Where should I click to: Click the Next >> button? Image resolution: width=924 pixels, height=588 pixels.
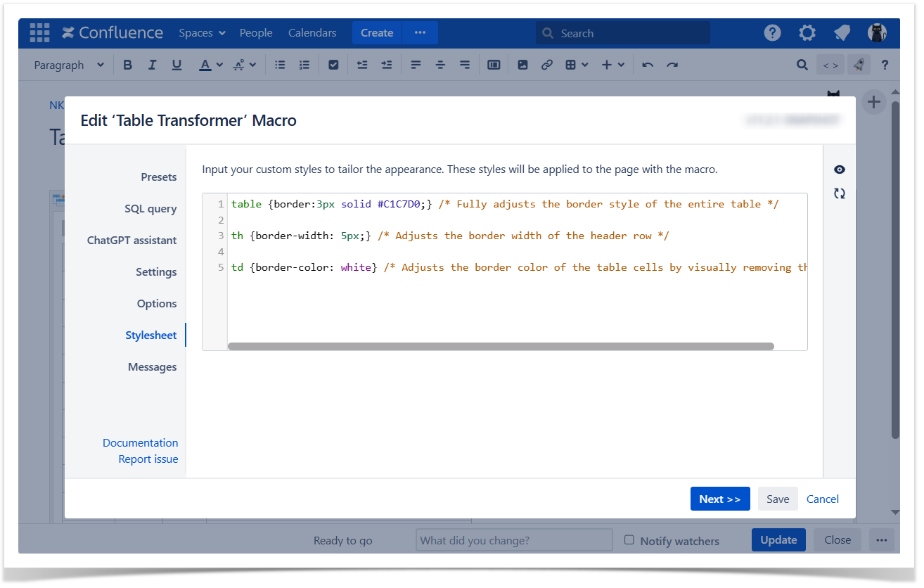point(719,499)
